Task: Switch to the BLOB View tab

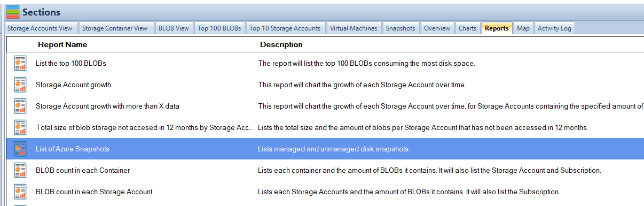Action: click(174, 28)
